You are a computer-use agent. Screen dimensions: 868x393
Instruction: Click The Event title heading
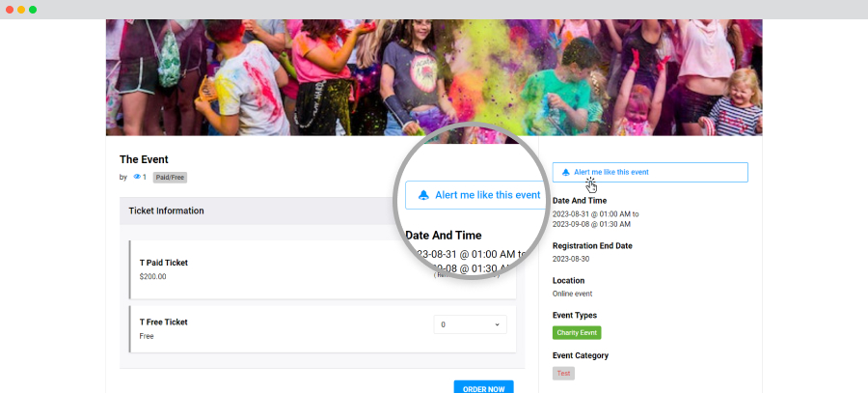pyautogui.click(x=144, y=159)
